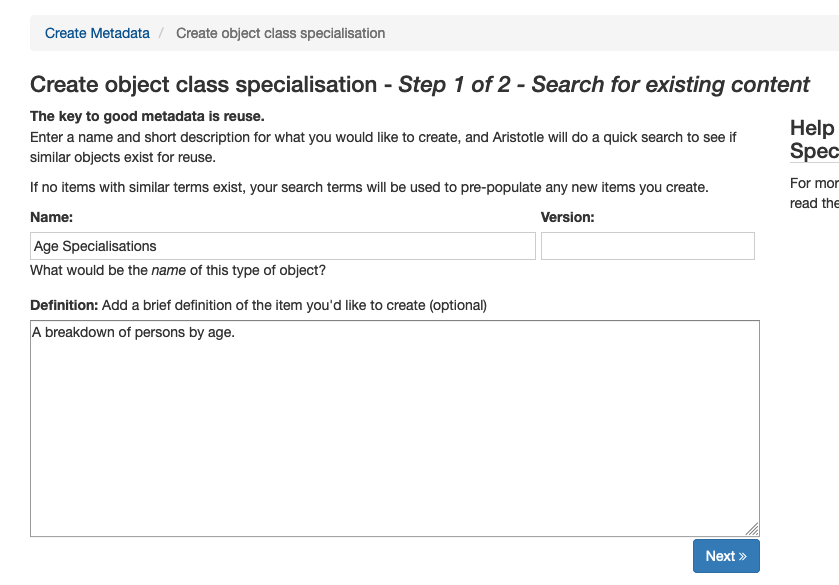Click the slash separator in the breadcrumb
The height and width of the screenshot is (585, 839).
tap(163, 33)
